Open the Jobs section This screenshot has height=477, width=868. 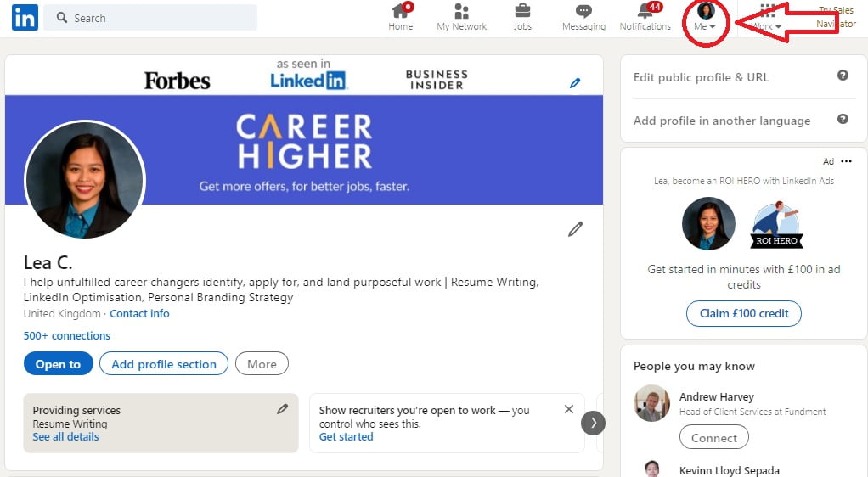click(x=522, y=17)
